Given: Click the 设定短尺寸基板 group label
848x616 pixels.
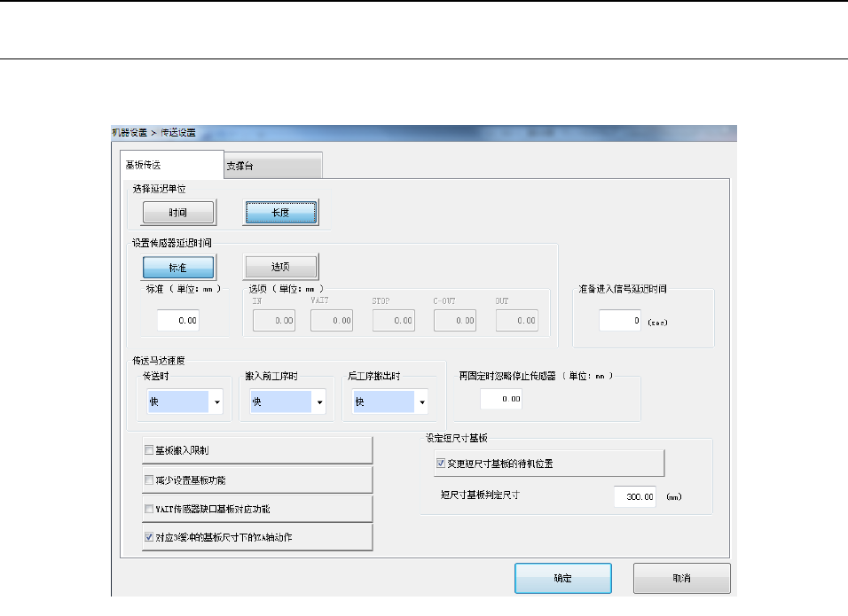Looking at the screenshot, I should [x=457, y=438].
